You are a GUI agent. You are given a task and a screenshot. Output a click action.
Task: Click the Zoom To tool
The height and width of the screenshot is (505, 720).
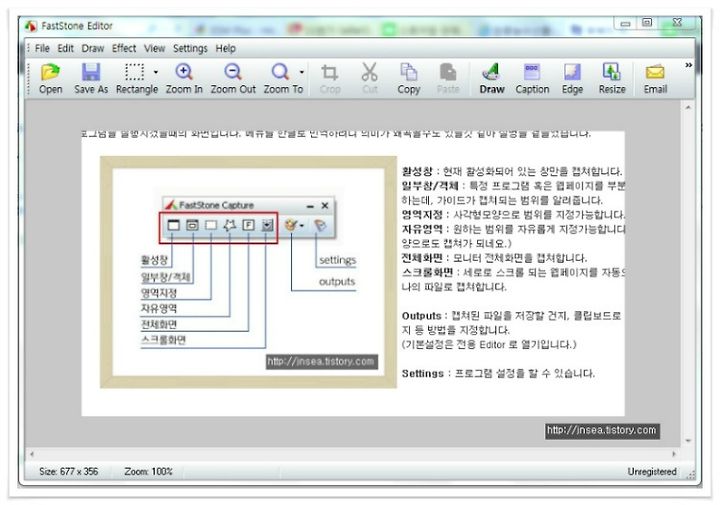coord(281,79)
